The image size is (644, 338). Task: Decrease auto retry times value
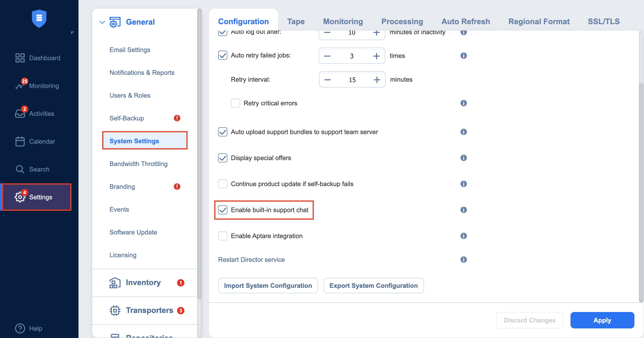tap(327, 56)
